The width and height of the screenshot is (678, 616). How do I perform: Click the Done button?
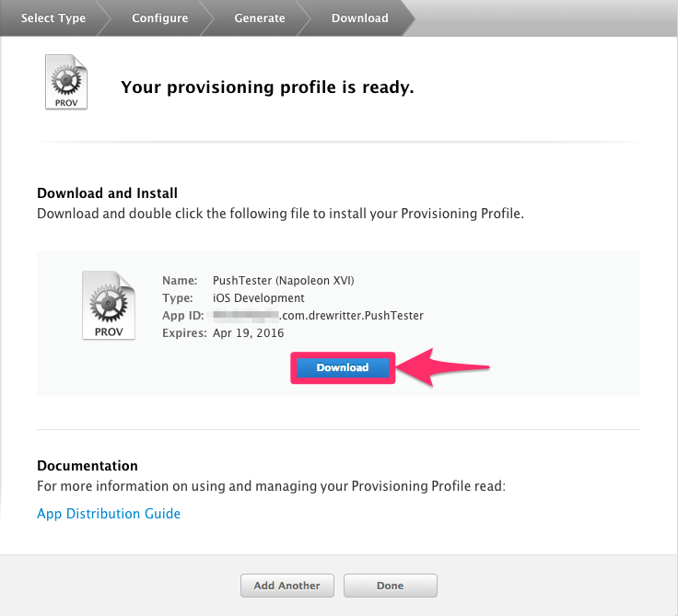point(390,586)
